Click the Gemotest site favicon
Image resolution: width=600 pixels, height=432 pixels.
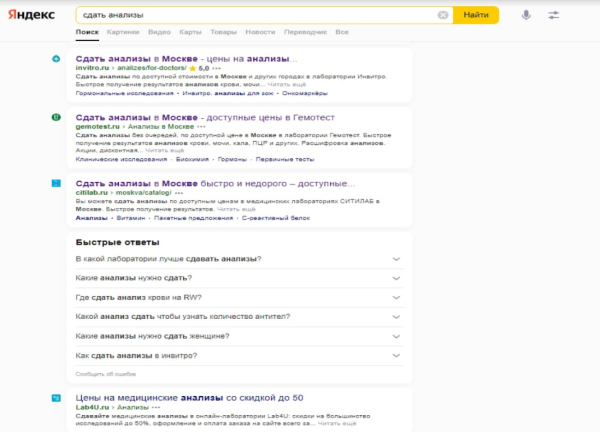tap(56, 118)
